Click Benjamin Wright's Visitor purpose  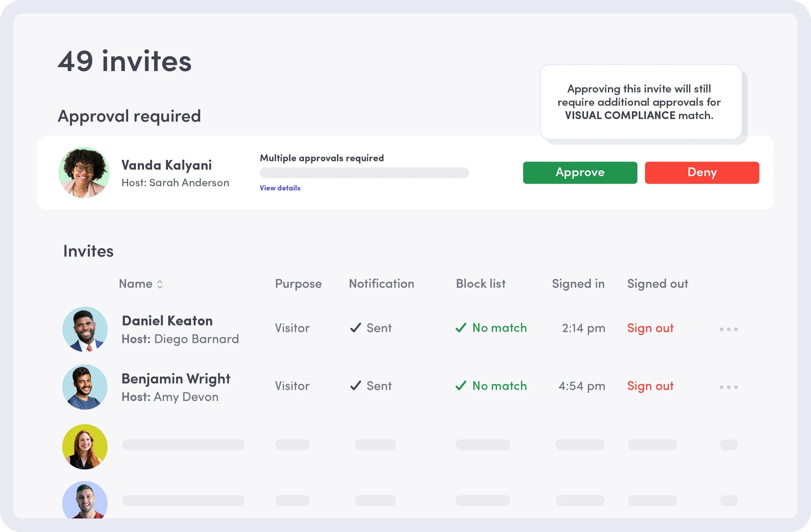point(292,386)
